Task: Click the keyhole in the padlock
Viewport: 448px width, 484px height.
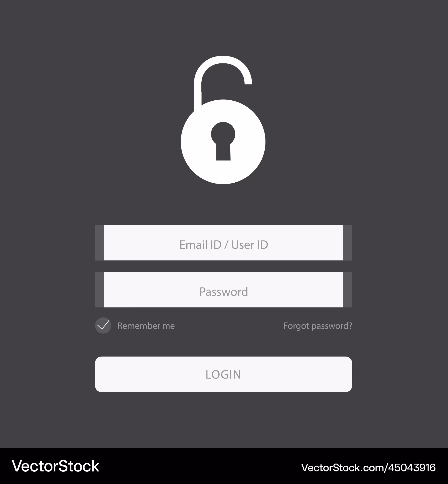Action: tap(223, 141)
